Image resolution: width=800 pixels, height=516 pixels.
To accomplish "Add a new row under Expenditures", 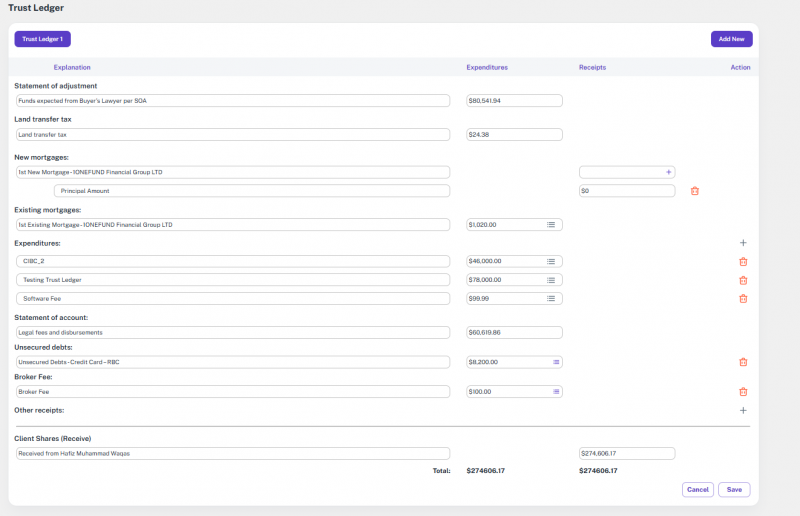I will 742,243.
